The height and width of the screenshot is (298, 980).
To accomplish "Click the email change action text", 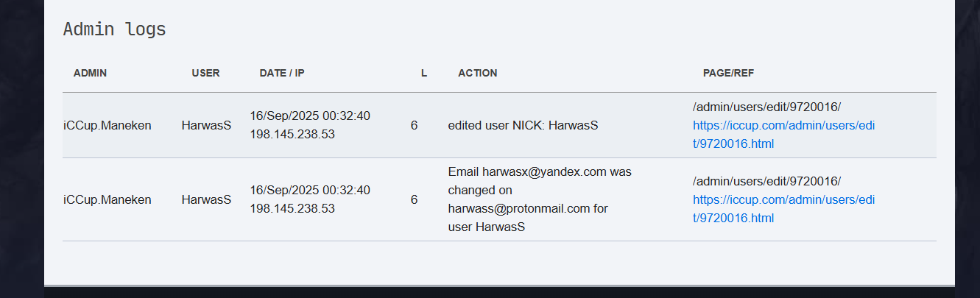I will point(539,199).
